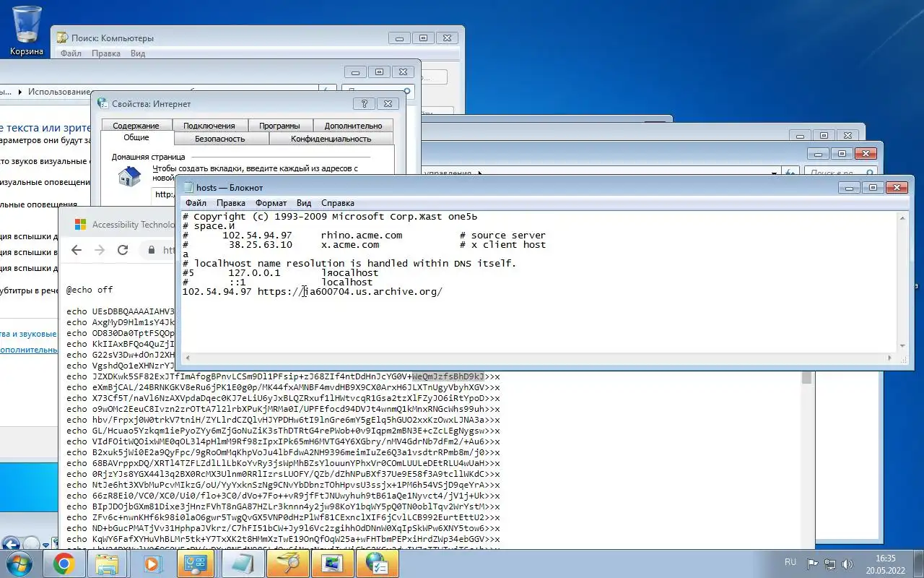
Task: Expand the breadcrumb arrow before Использование
Action: [21, 92]
